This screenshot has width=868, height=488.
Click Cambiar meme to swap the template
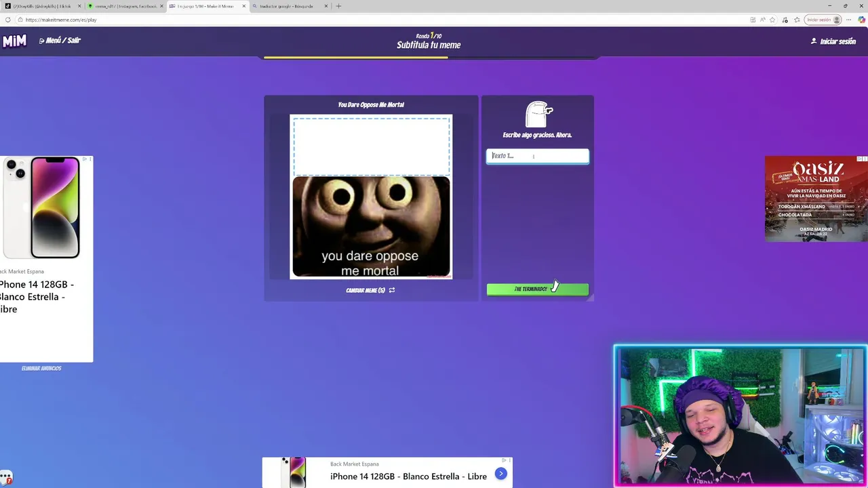(370, 290)
